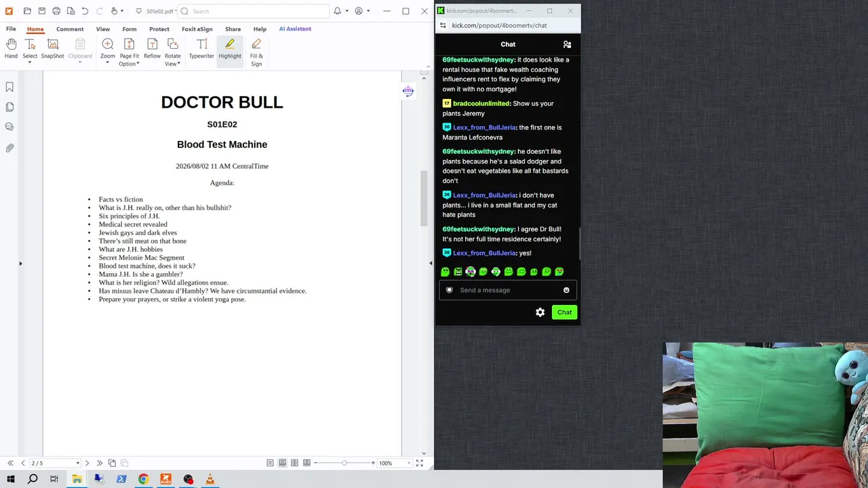The image size is (868, 488).
Task: Open the Attachments paperclip panel
Action: (x=9, y=147)
